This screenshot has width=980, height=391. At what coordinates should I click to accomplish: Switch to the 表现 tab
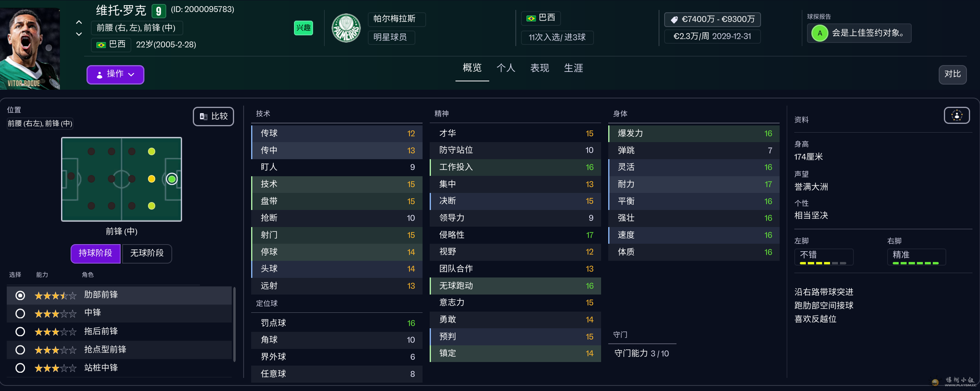tap(540, 68)
